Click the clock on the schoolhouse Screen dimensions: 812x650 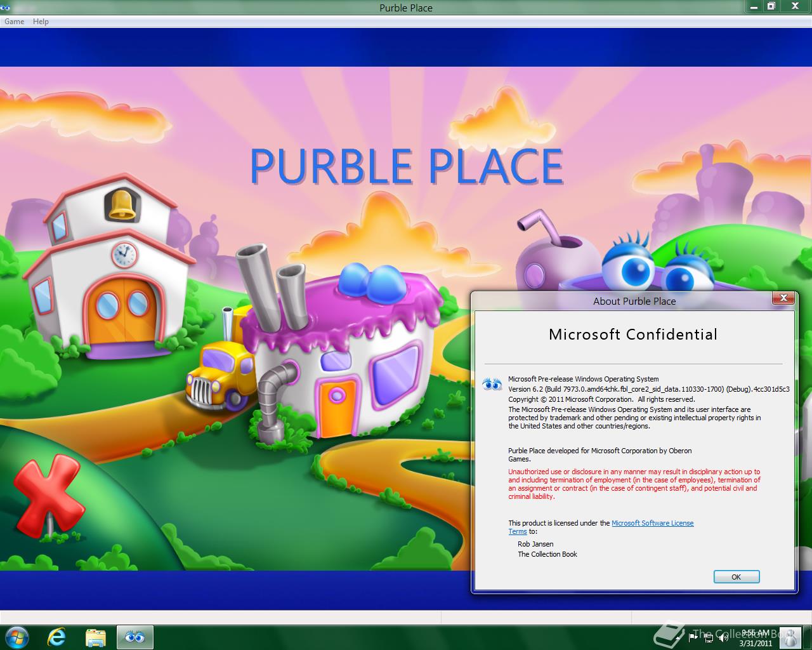pyautogui.click(x=124, y=255)
